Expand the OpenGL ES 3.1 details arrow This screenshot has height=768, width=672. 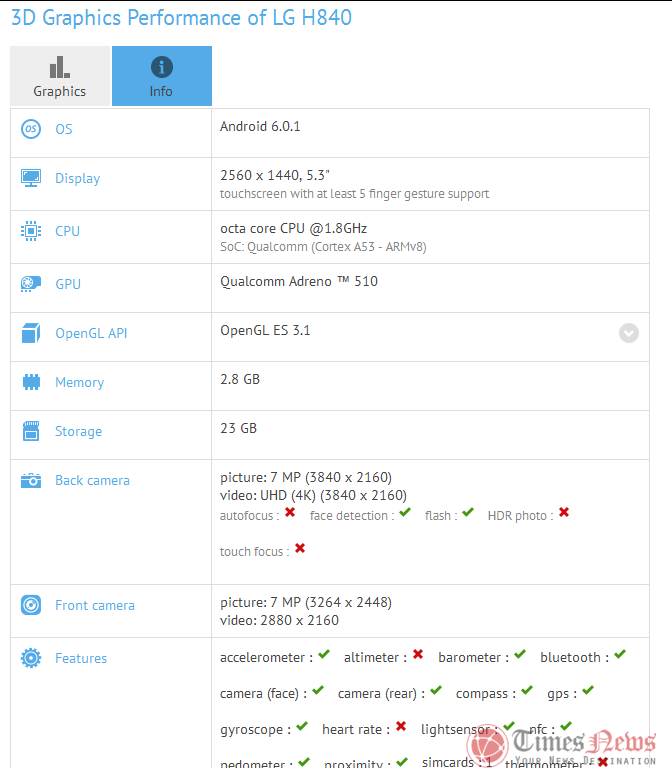628,333
